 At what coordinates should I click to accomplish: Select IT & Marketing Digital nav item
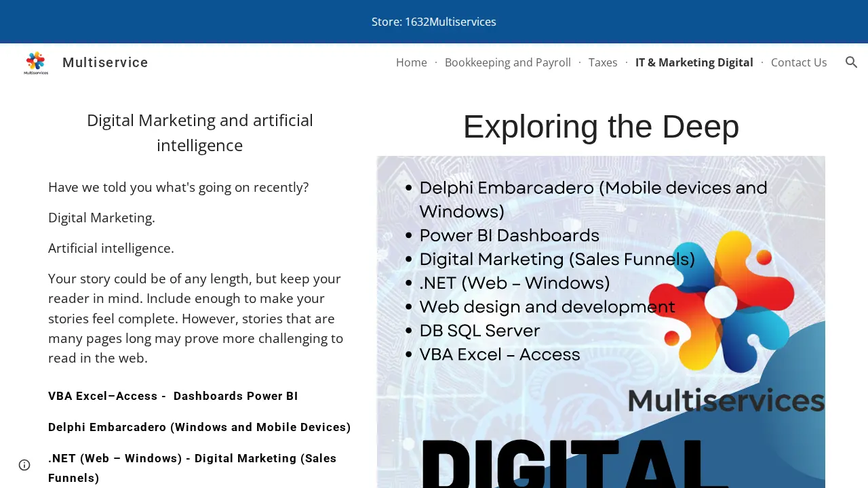[694, 62]
